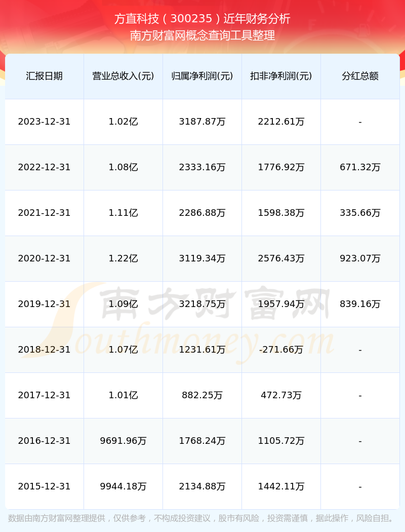Click the date cell 2022-12-31
The width and height of the screenshot is (405, 532).
click(45, 167)
